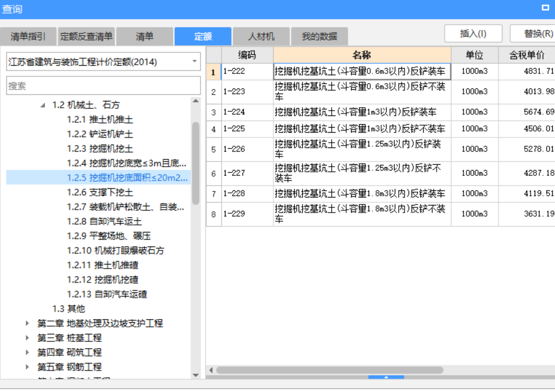555x392 pixels.
Task: Select 1.3 其他 in tree
Action: coord(69,309)
